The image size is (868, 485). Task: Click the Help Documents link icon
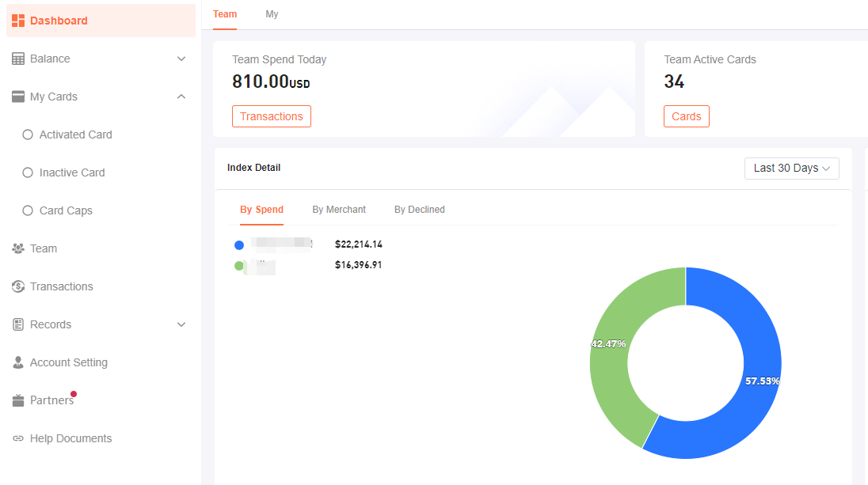[x=18, y=438]
